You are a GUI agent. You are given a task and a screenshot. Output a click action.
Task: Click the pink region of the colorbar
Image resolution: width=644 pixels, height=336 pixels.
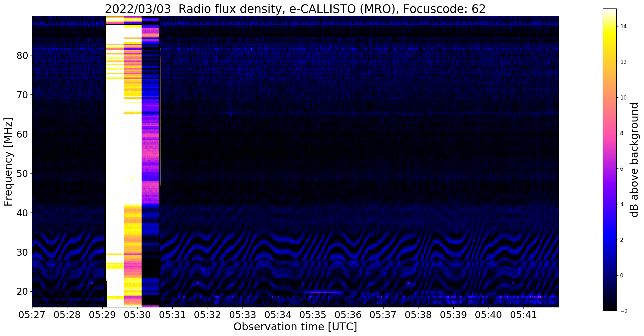(x=609, y=132)
